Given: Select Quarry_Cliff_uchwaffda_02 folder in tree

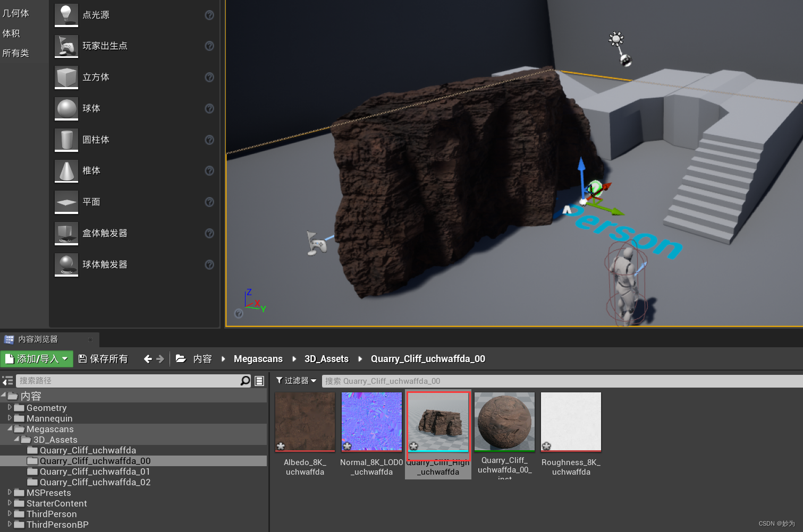Looking at the screenshot, I should (x=95, y=482).
